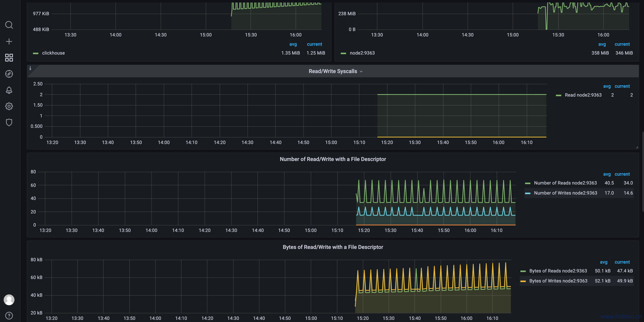Screen dimensions: 644x322
Task: Open Bytes of Read/Write panel title menu
Action: pyautogui.click(x=332, y=247)
